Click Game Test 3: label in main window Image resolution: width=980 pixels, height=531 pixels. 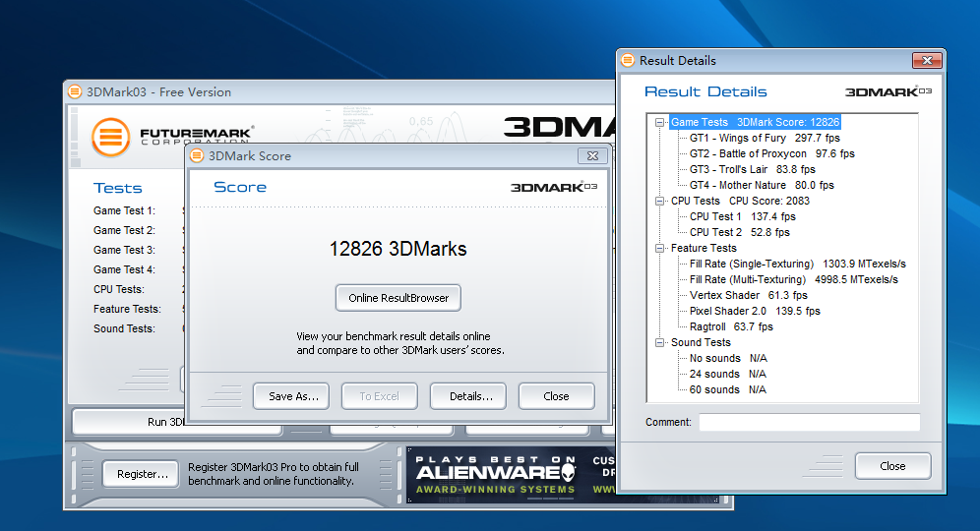tap(124, 250)
